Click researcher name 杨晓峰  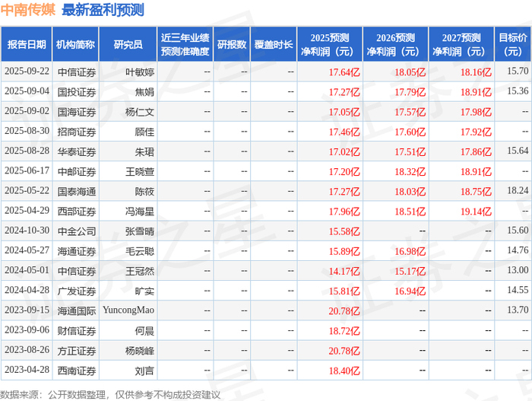[x=140, y=351]
